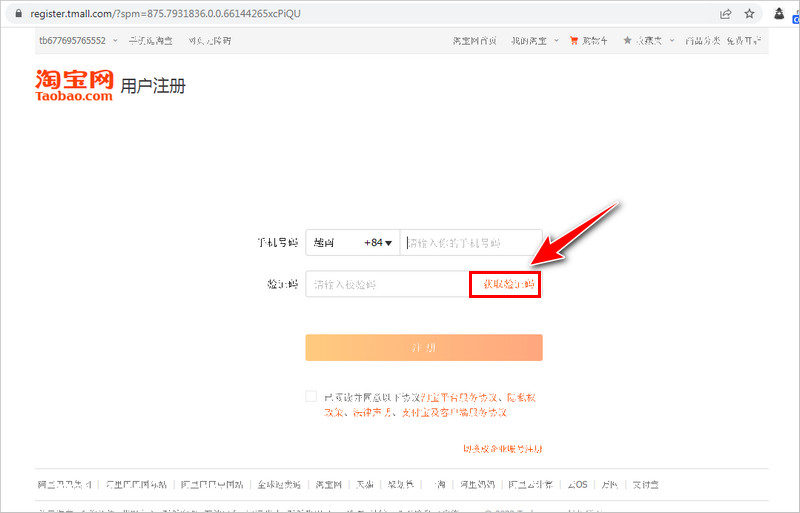Open 商品分类 in top navigation
Viewport: 800px width, 513px height.
tap(702, 41)
